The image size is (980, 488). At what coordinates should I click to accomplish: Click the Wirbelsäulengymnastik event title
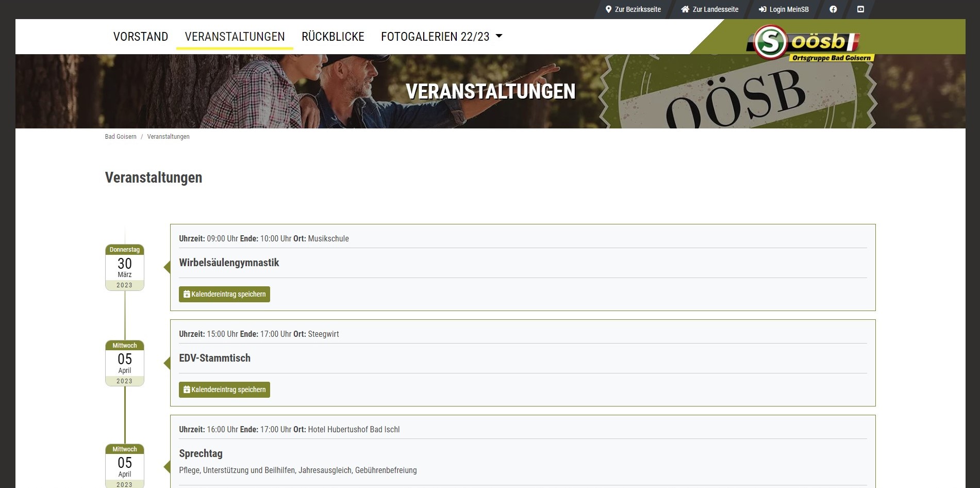click(229, 263)
